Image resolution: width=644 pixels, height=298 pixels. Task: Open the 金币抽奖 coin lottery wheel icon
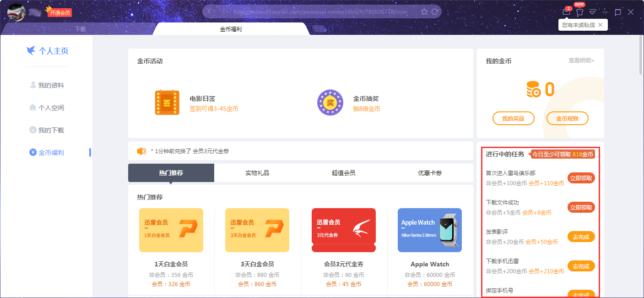330,102
